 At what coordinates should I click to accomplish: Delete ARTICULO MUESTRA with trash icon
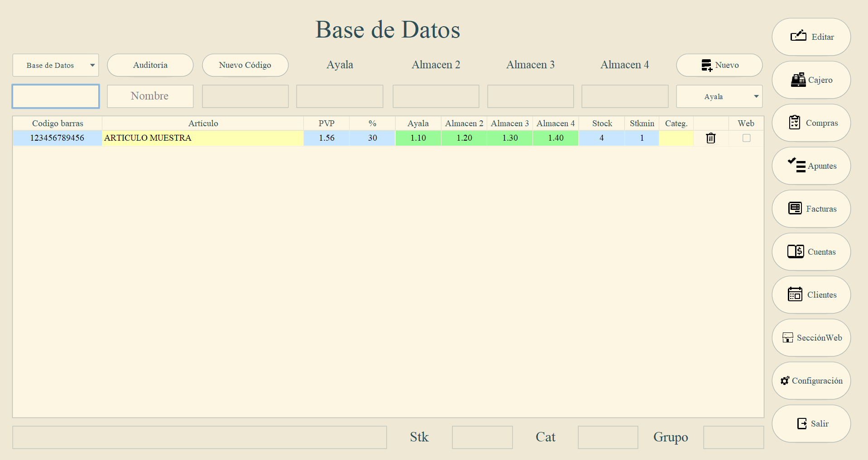711,138
